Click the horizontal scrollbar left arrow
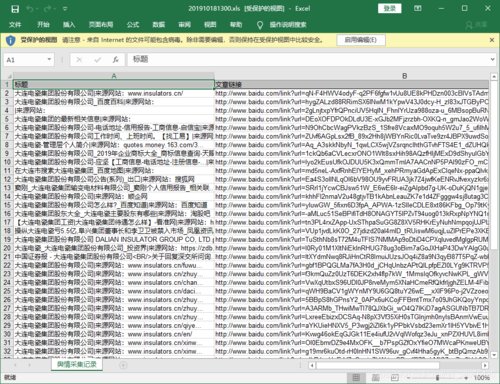Image resolution: width=500 pixels, height=384 pixels. click(312, 365)
